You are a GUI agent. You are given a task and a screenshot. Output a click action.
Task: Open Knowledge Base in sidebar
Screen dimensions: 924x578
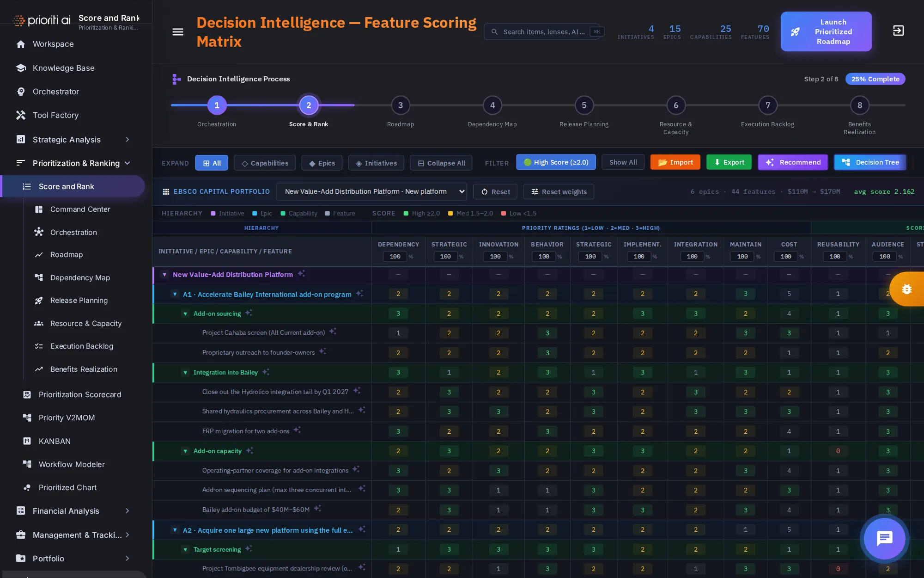pos(63,68)
